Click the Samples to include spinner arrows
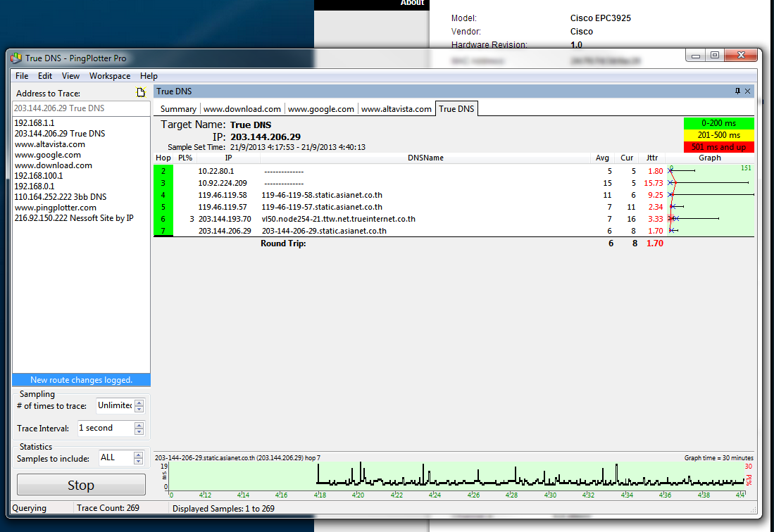774x532 pixels. 138,458
